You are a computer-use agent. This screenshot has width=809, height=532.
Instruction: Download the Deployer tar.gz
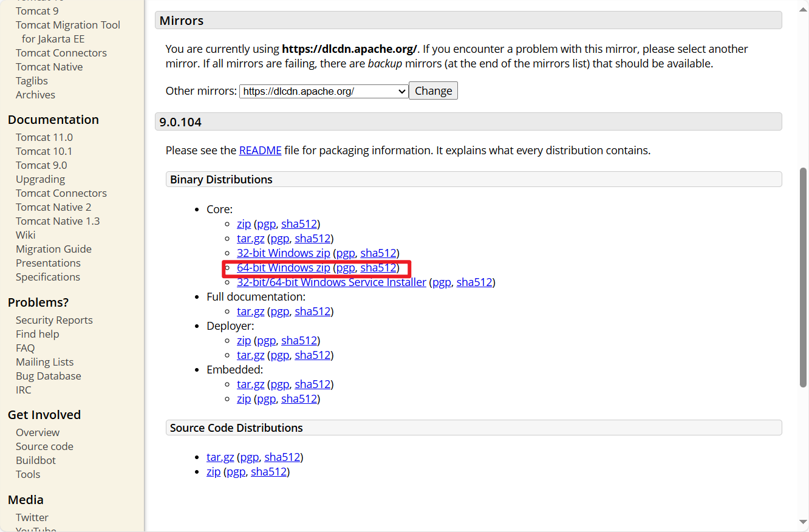click(x=250, y=355)
